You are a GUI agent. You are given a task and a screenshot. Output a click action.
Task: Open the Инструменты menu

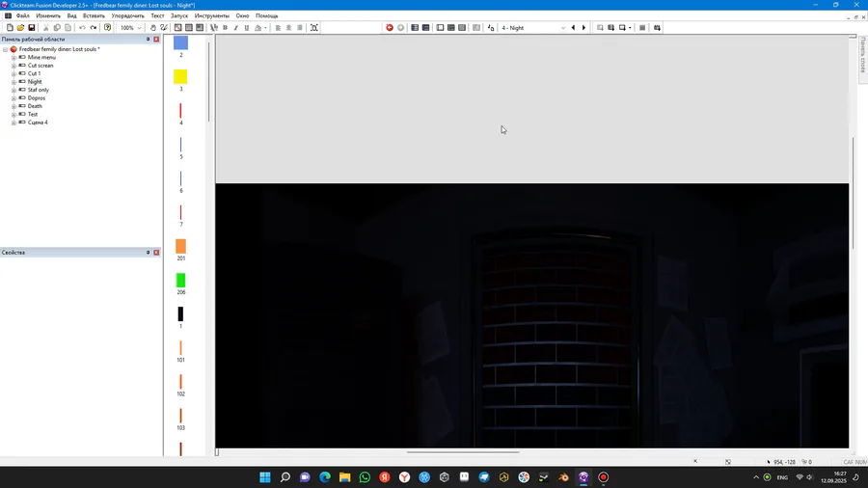coord(211,16)
